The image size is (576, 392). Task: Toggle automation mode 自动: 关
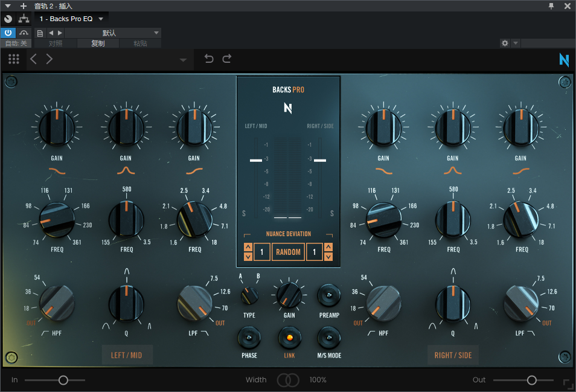click(16, 43)
